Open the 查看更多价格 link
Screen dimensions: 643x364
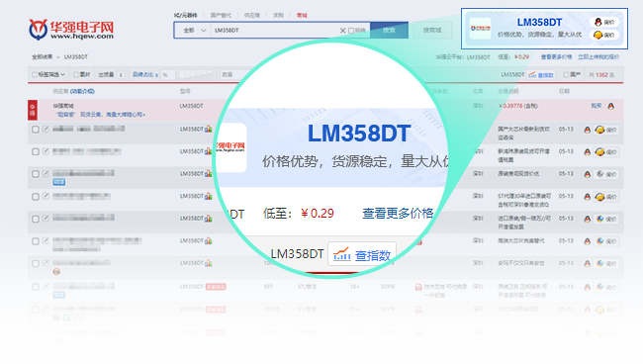click(x=556, y=57)
